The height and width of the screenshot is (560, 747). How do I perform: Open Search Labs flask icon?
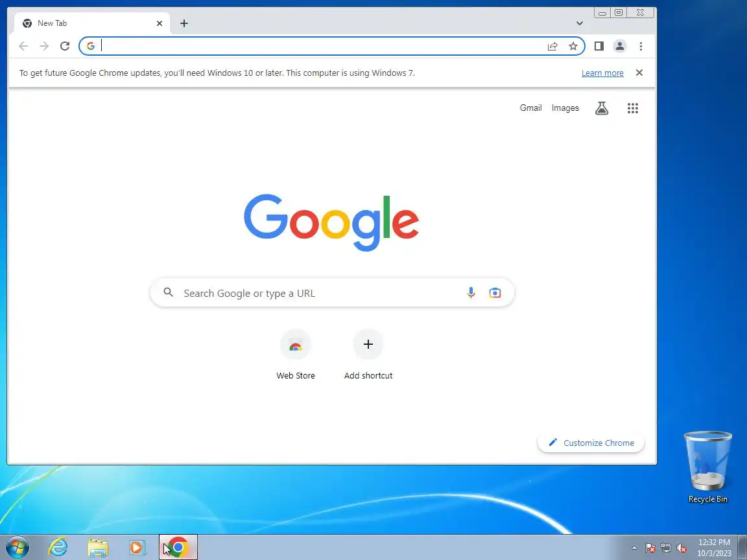point(602,108)
